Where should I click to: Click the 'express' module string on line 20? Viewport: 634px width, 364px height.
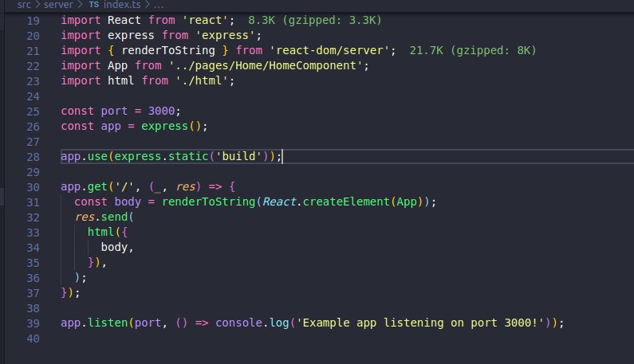pos(225,35)
